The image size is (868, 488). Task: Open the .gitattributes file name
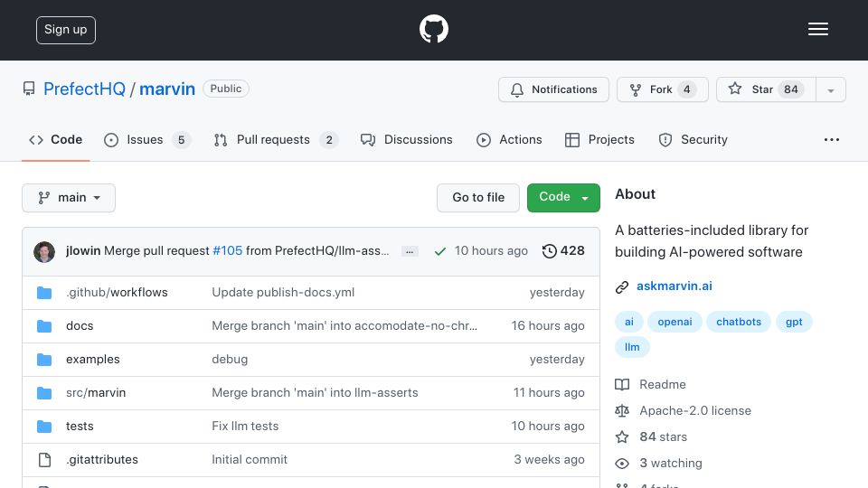102,460
